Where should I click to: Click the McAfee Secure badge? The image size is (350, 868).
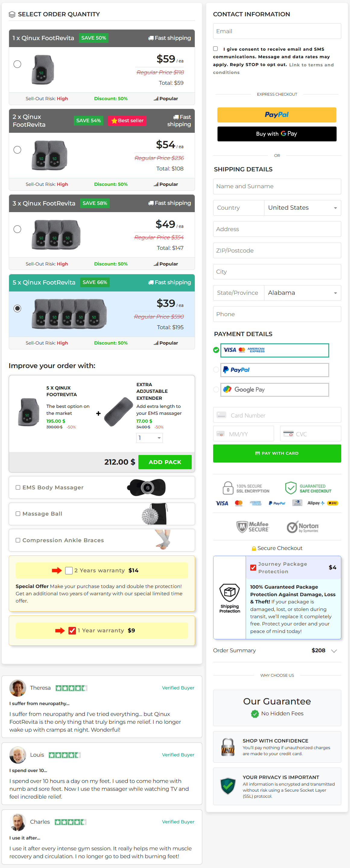[254, 527]
